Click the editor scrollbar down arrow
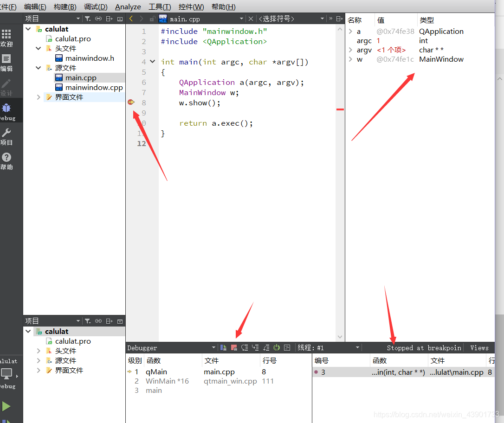The width and height of the screenshot is (504, 423). 340,337
